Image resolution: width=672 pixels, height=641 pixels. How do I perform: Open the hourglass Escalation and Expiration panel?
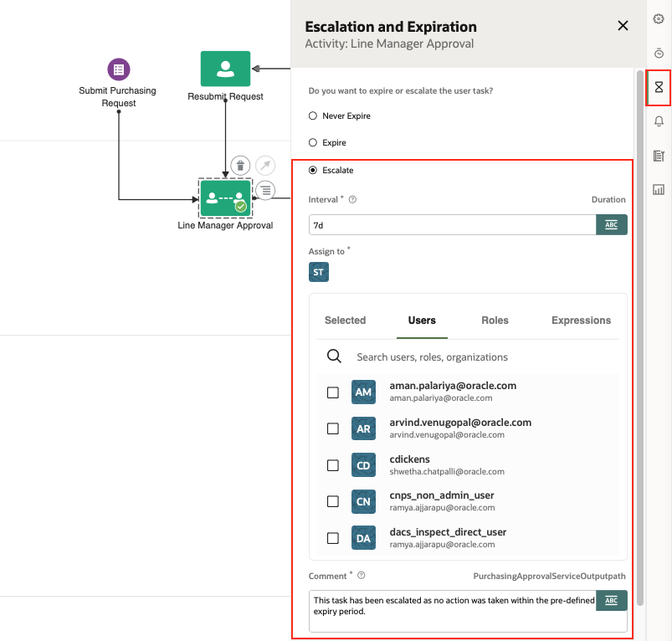(659, 87)
